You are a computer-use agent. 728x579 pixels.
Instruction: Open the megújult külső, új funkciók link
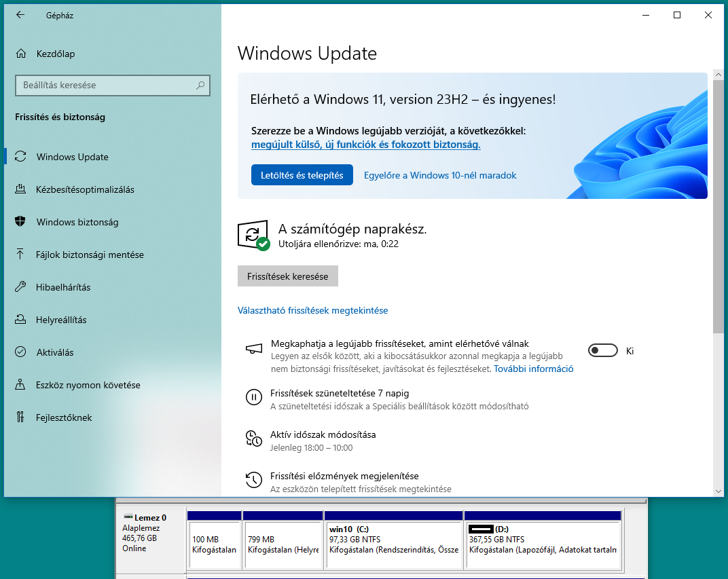tap(366, 145)
